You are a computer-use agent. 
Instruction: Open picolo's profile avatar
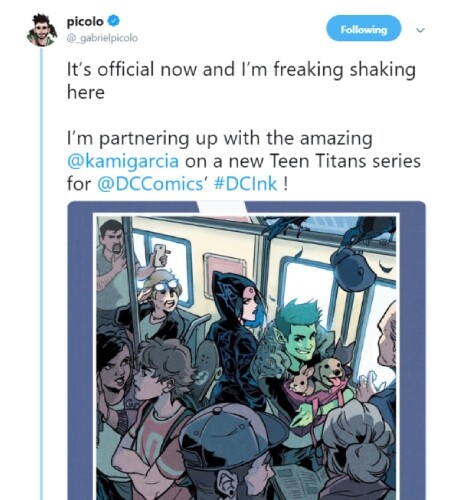[x=42, y=30]
